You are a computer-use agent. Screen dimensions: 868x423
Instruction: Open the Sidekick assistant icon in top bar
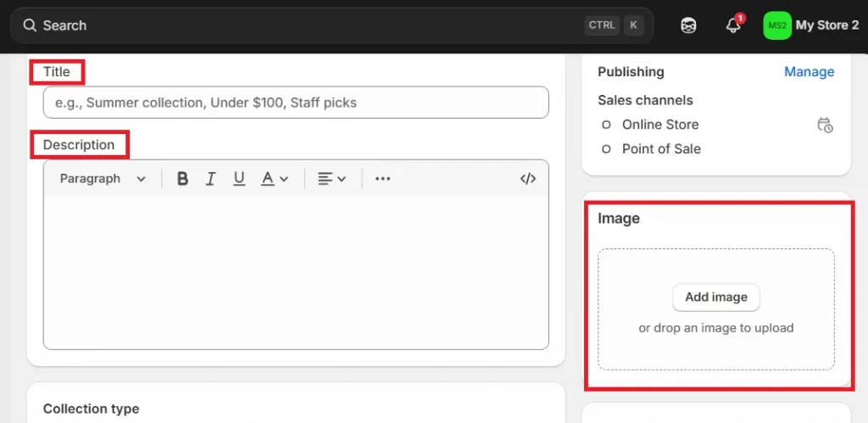click(689, 25)
